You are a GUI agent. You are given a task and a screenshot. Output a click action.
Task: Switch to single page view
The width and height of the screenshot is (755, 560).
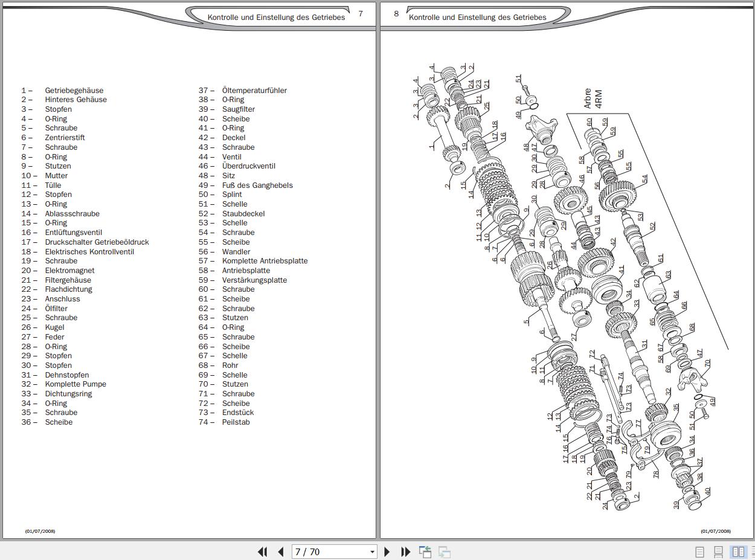(x=700, y=552)
